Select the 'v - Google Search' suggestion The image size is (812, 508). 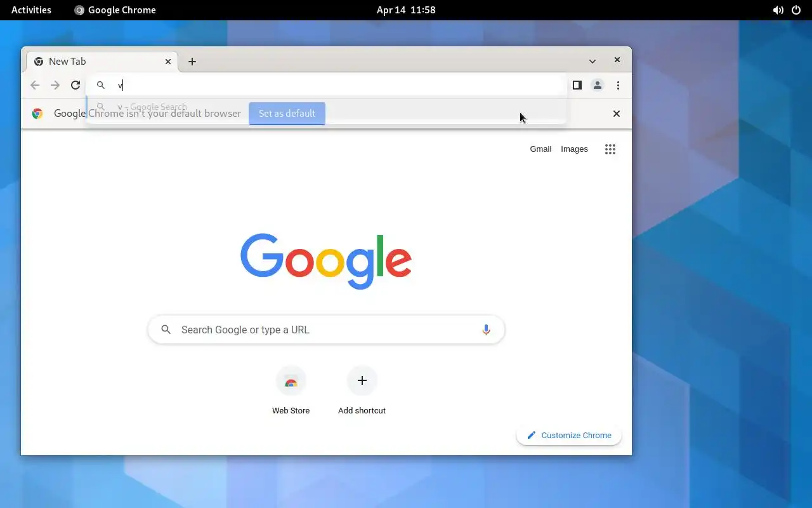coord(326,107)
